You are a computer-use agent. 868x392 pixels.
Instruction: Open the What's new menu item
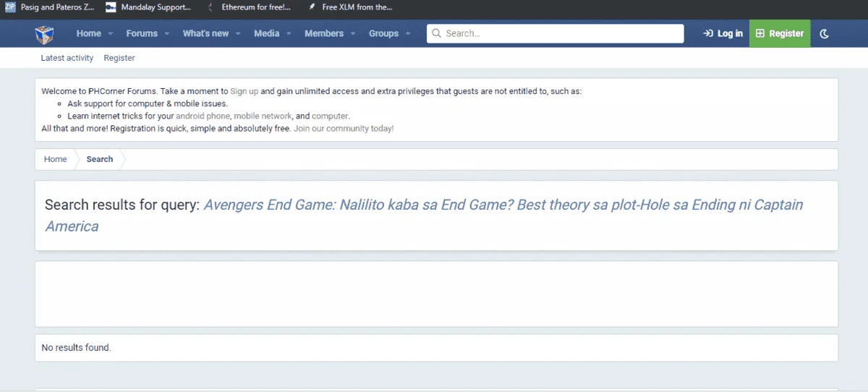pos(205,33)
